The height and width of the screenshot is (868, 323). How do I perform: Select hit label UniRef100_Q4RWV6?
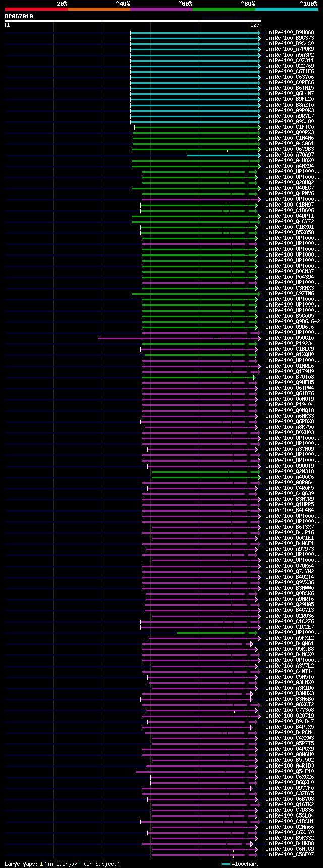click(290, 193)
